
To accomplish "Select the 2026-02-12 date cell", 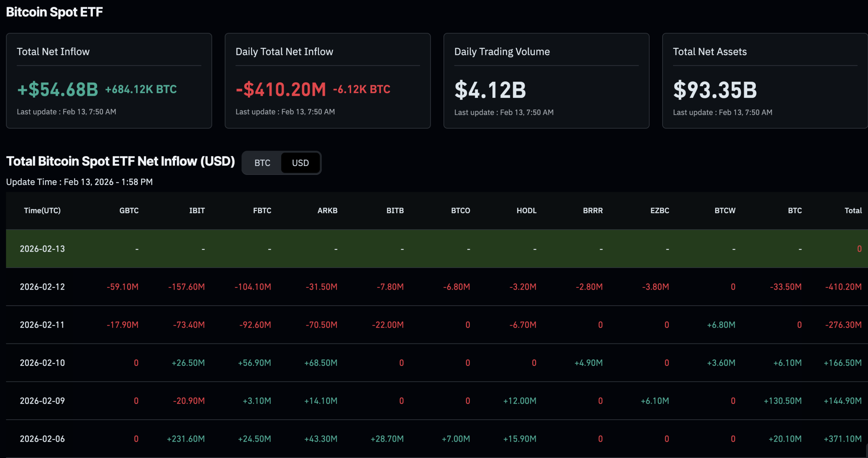I will pyautogui.click(x=42, y=287).
